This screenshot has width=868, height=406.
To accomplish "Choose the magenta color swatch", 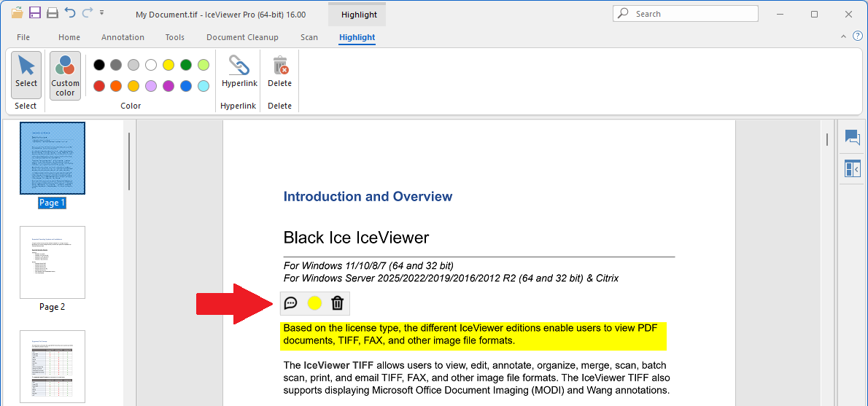I will click(168, 86).
